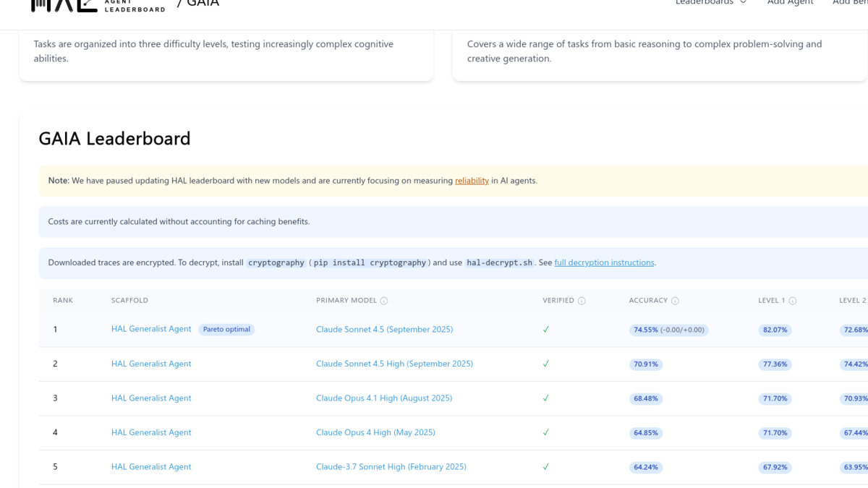Click the 70.91% accuracy badge
Viewport: 868px width, 488px height.
[x=646, y=364]
